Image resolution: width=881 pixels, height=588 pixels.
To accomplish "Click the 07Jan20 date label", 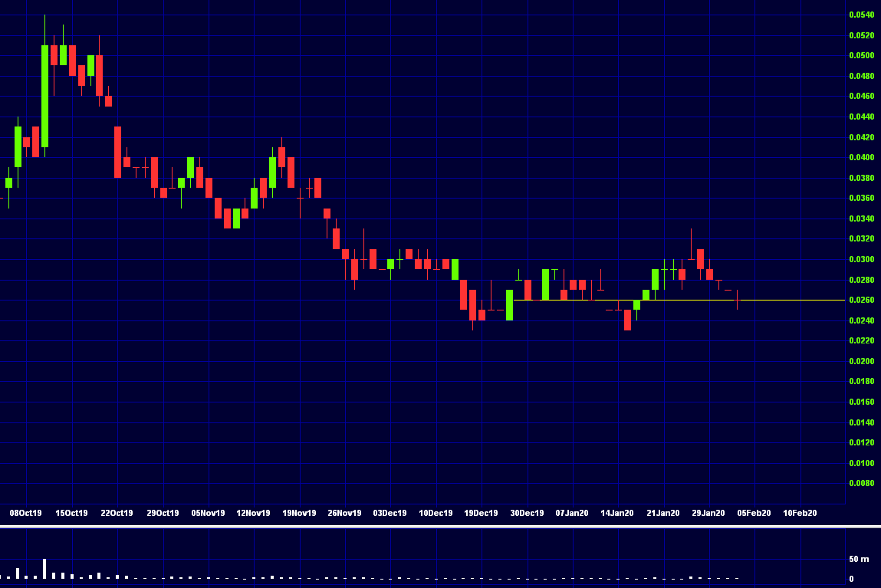I will 572,514.
